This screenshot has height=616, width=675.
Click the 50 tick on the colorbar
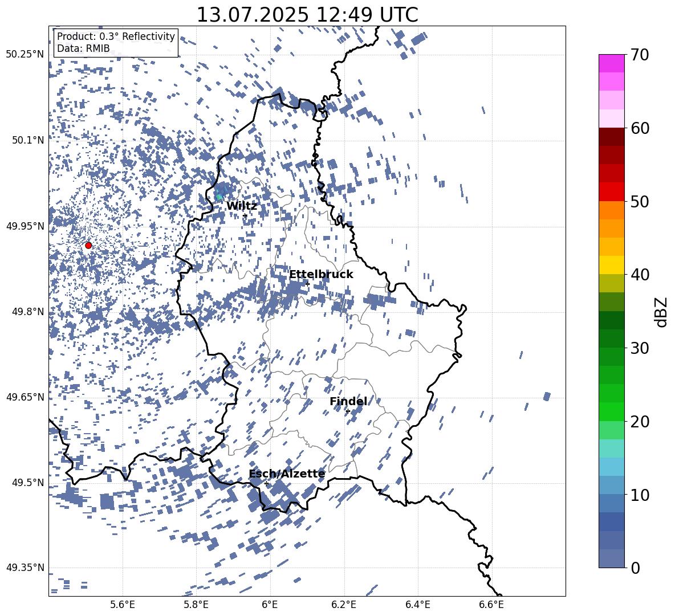[x=640, y=202]
